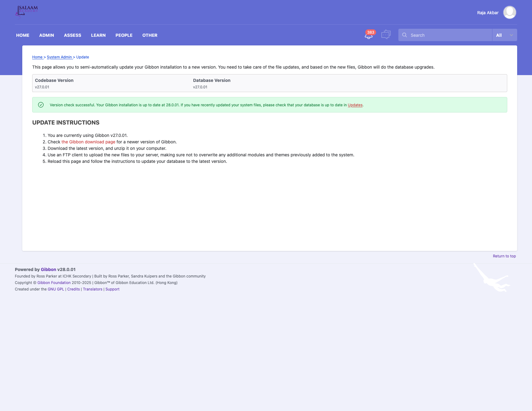The height and width of the screenshot is (411, 532).
Task: Focus the Search input field
Action: pos(445,35)
